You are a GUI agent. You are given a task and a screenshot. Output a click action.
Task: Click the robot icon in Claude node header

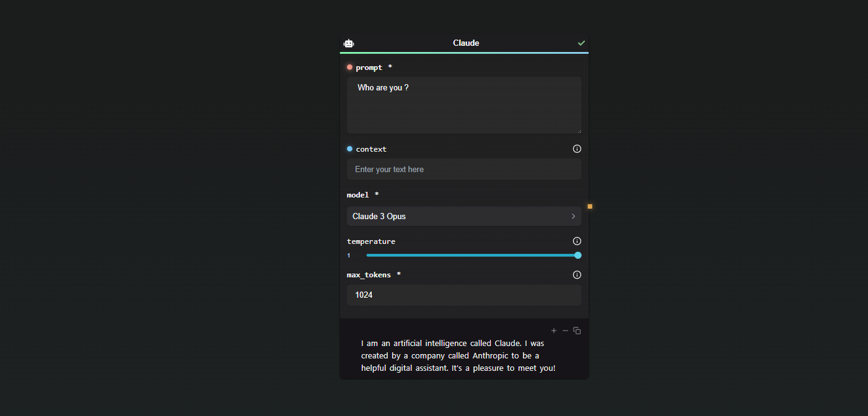pos(349,43)
